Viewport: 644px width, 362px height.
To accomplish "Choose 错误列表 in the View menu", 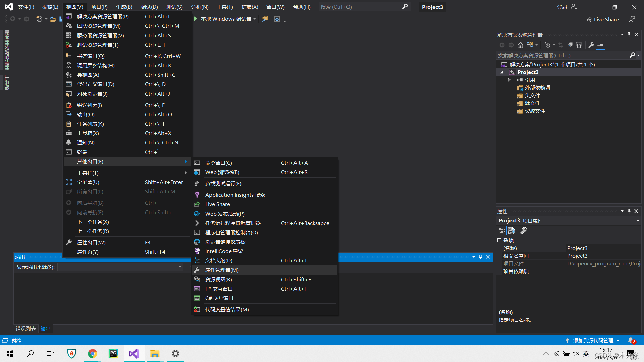I will coord(127,105).
